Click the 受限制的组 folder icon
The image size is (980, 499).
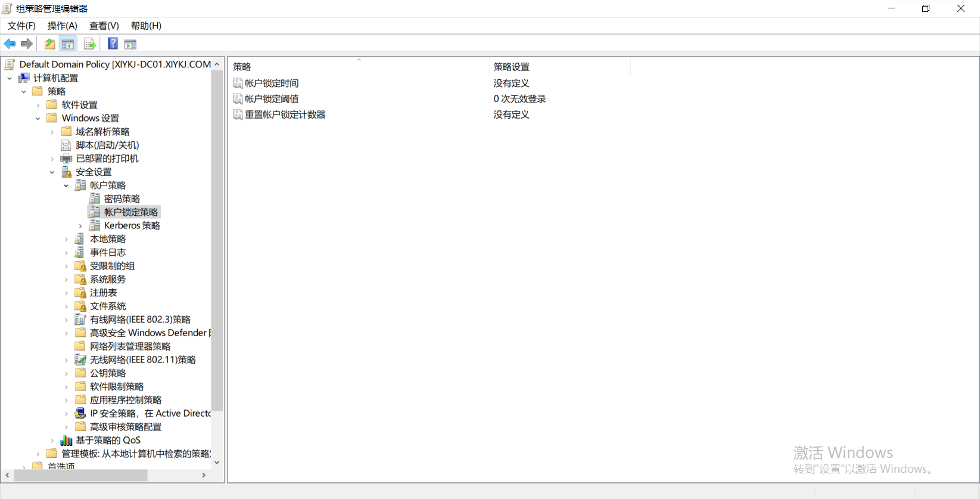click(x=80, y=266)
